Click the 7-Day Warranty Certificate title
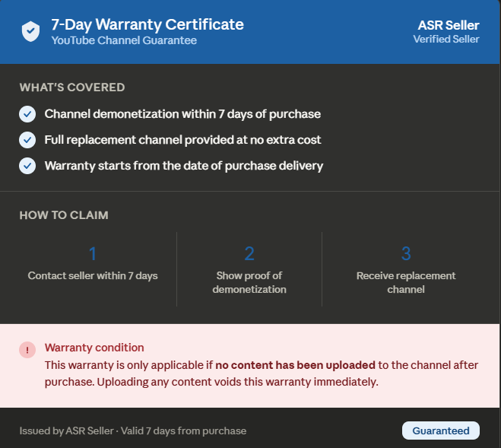 click(x=147, y=24)
